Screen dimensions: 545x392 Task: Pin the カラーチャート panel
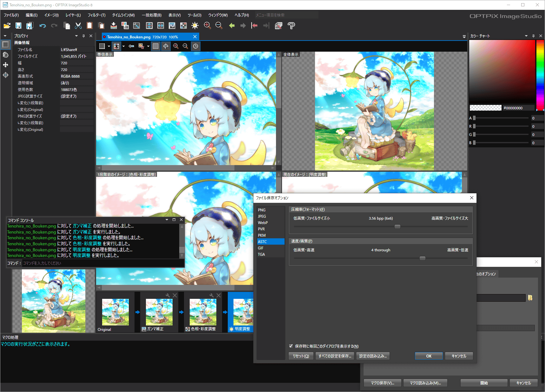tap(533, 36)
